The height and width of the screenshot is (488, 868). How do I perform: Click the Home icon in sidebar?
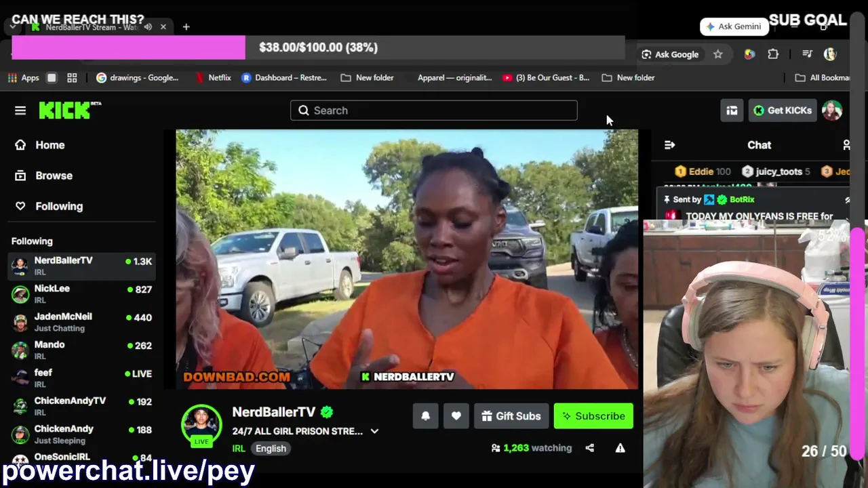[20, 145]
